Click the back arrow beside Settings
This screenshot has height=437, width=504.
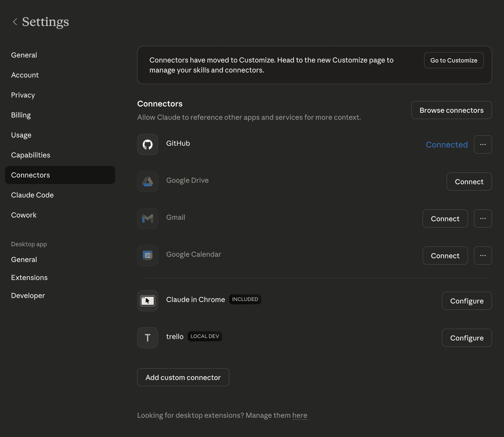15,22
